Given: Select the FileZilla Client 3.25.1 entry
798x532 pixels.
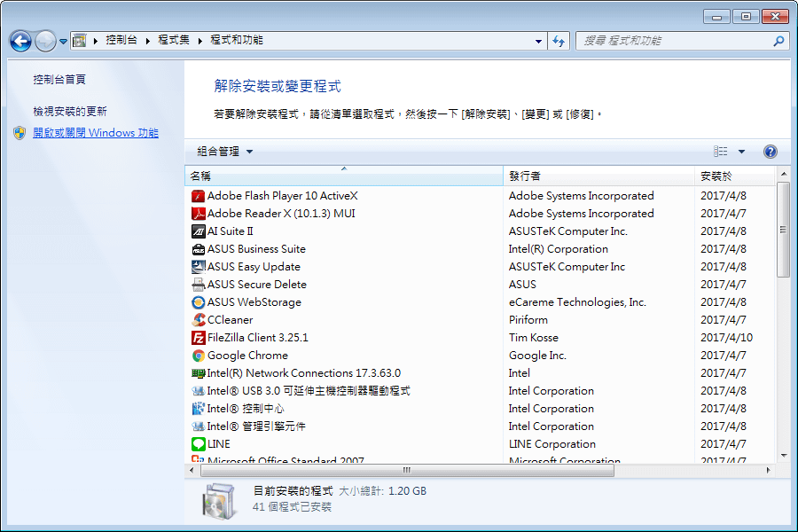Looking at the screenshot, I should (257, 338).
